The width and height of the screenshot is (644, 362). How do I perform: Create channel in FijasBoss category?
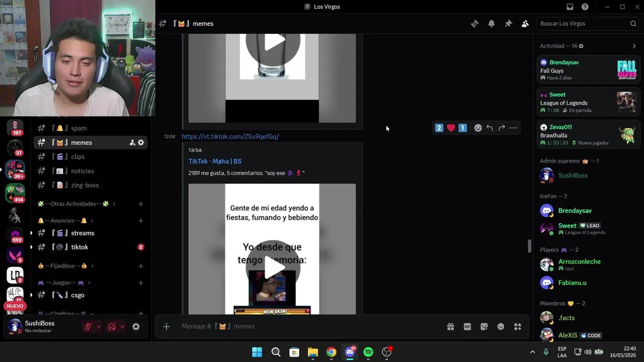(x=141, y=266)
